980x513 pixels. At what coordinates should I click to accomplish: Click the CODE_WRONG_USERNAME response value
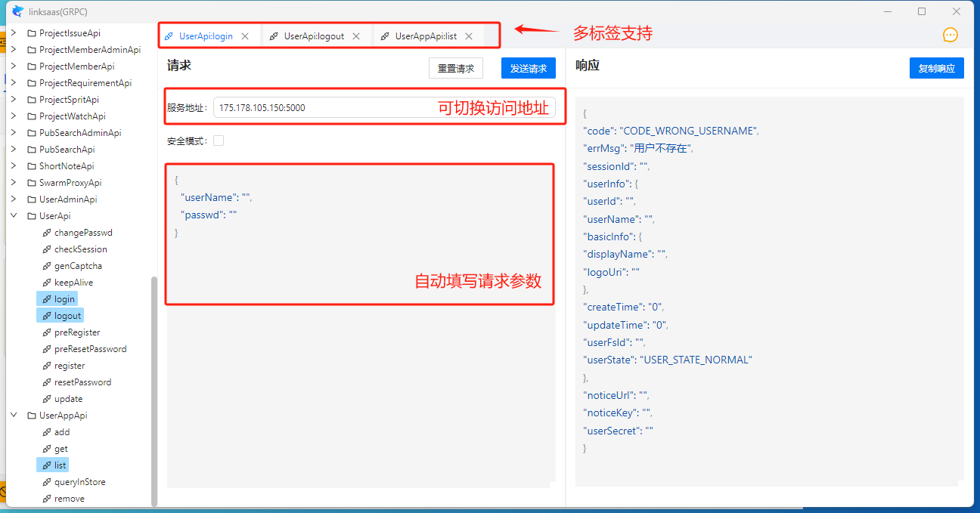click(x=689, y=131)
